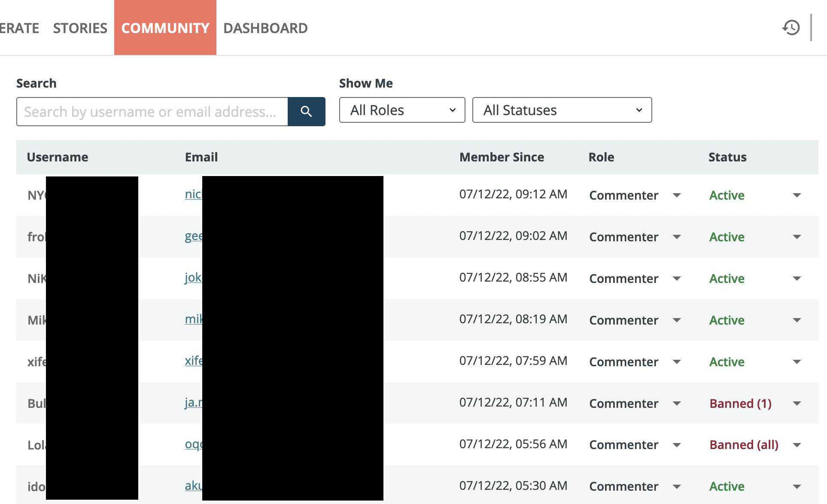Open Banned (1) status dropdown arrow
This screenshot has width=827, height=504.
(x=797, y=404)
